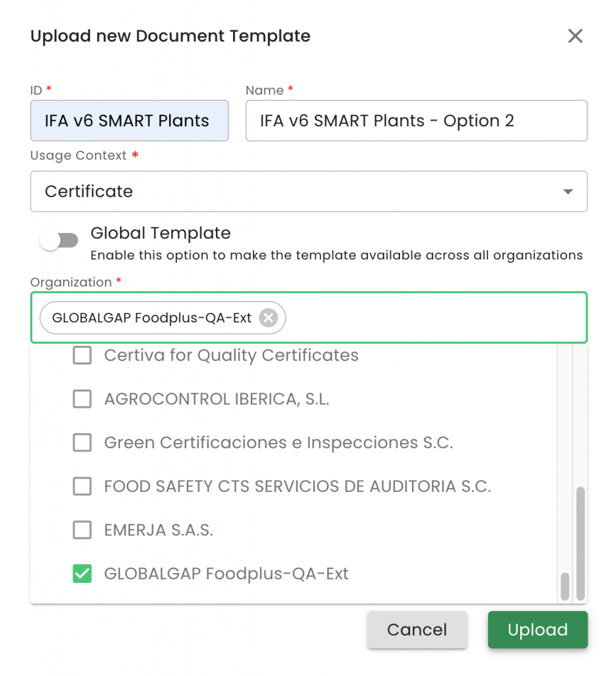Screen dimensions: 616x676
Task: Click the EMERJA S.A.S. option label
Action: pyautogui.click(x=158, y=530)
